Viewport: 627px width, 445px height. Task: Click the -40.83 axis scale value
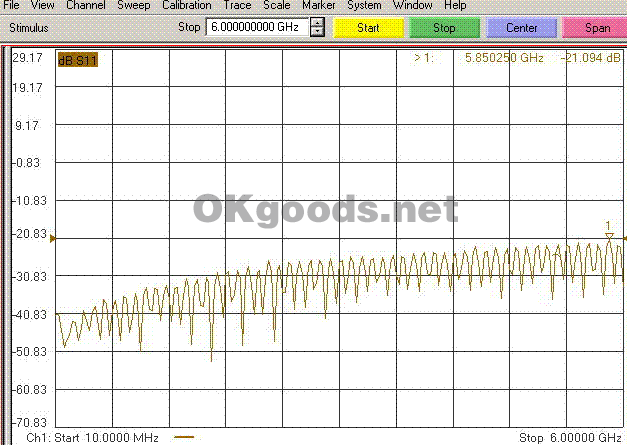tap(30, 315)
